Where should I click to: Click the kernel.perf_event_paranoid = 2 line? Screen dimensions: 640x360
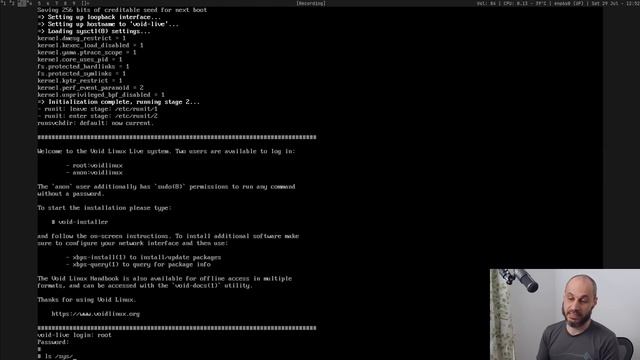point(90,88)
